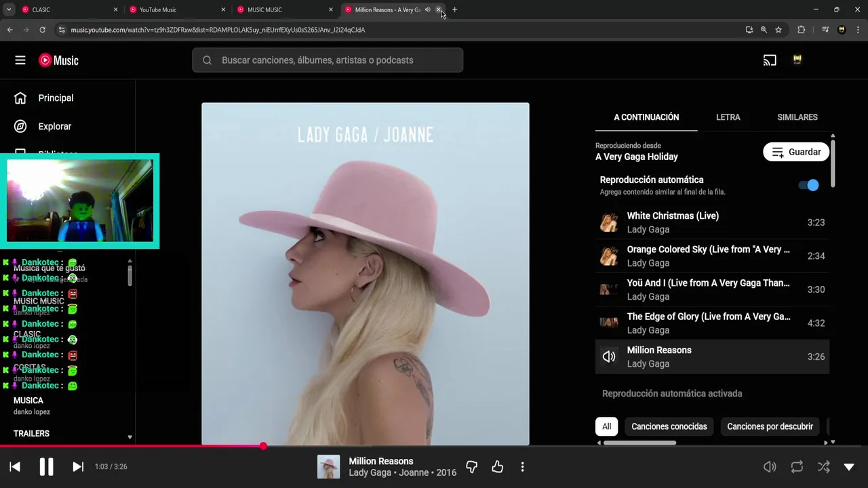Click the install app icon in address bar

[749, 30]
